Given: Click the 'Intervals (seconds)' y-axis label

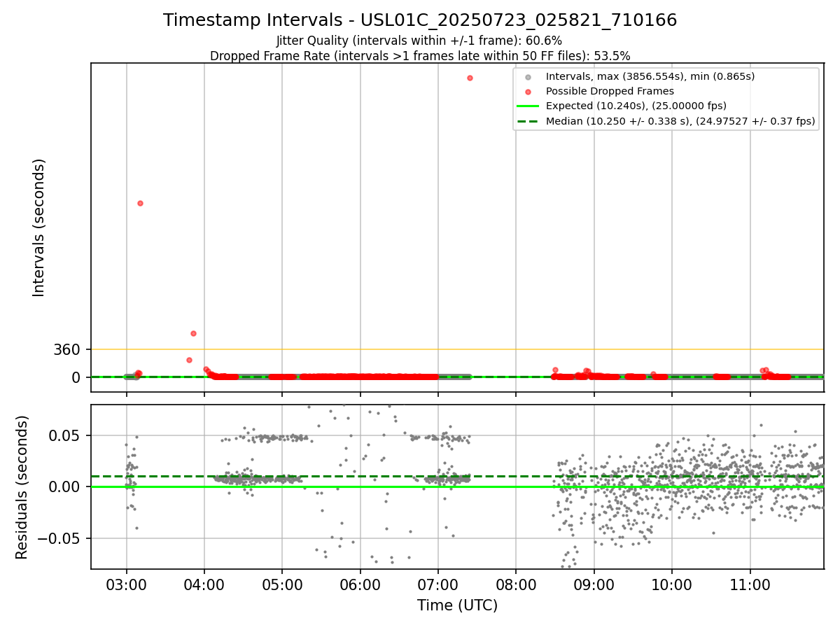Looking at the screenshot, I should coord(39,227).
